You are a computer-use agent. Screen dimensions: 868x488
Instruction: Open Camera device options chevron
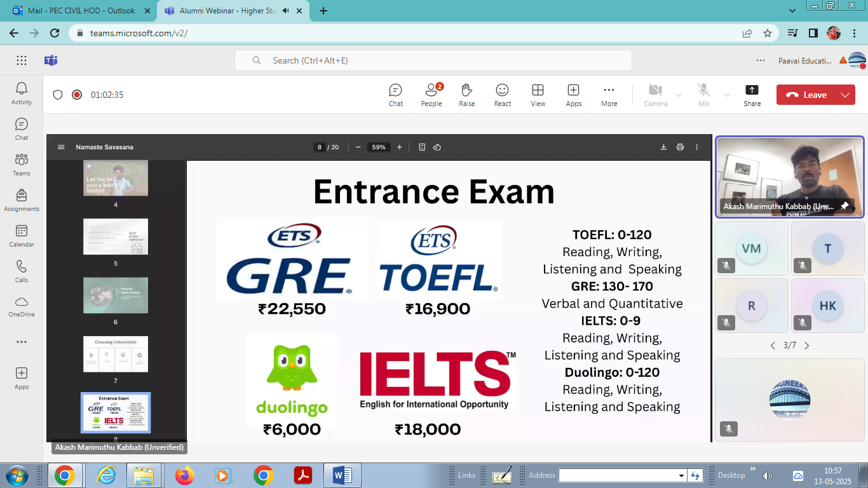point(678,95)
